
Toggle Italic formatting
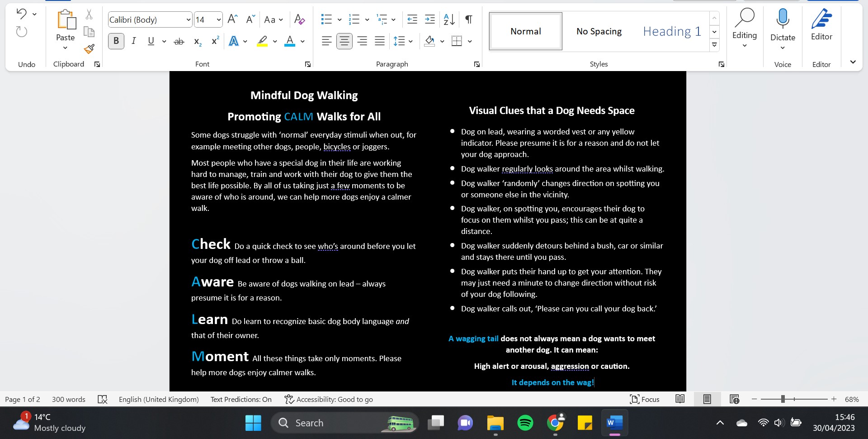coord(134,41)
